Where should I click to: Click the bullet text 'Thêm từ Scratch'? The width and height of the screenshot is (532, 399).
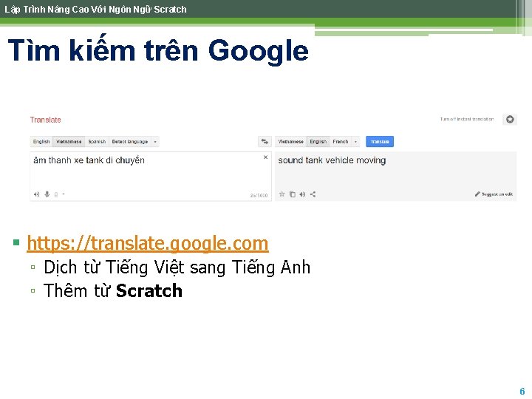(113, 291)
